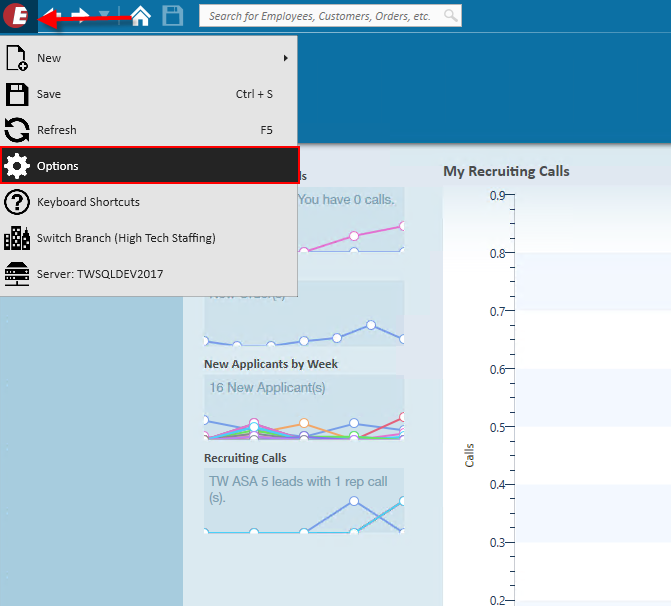Open the TW ASA 5 leads chart
The width and height of the screenshot is (671, 606).
304,500
